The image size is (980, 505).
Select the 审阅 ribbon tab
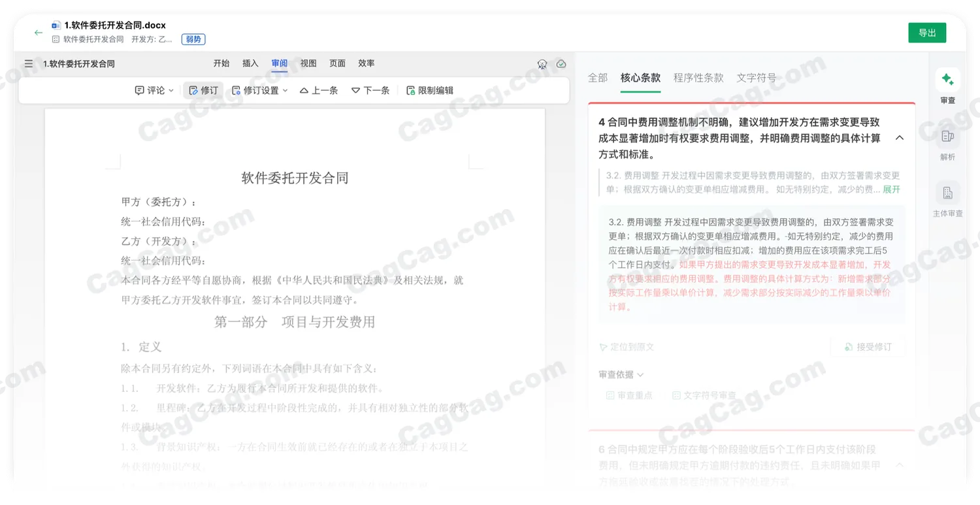coord(280,63)
